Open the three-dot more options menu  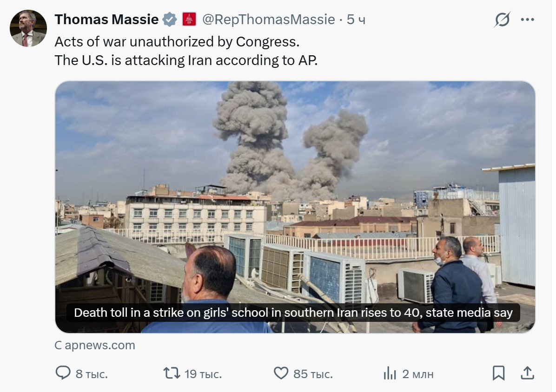pos(528,20)
